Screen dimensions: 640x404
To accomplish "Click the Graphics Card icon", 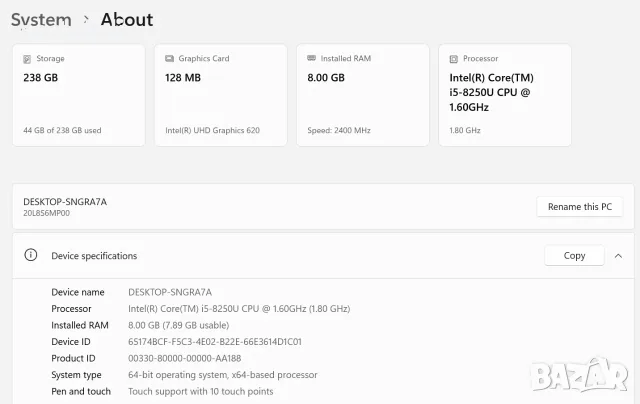I will [169, 59].
